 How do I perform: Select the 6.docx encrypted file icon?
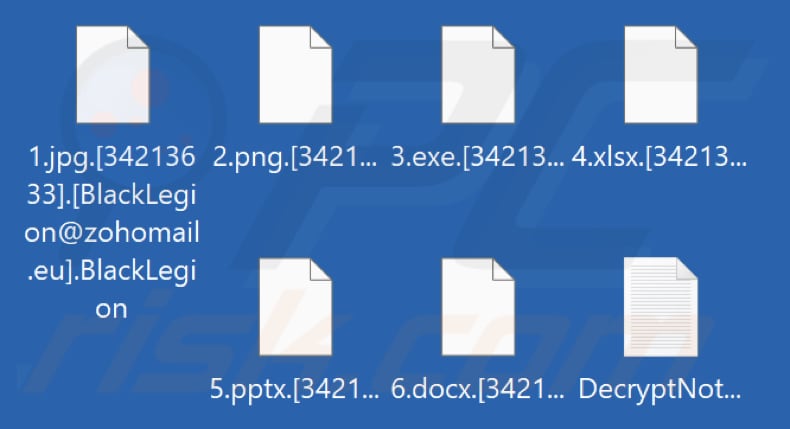(x=478, y=307)
